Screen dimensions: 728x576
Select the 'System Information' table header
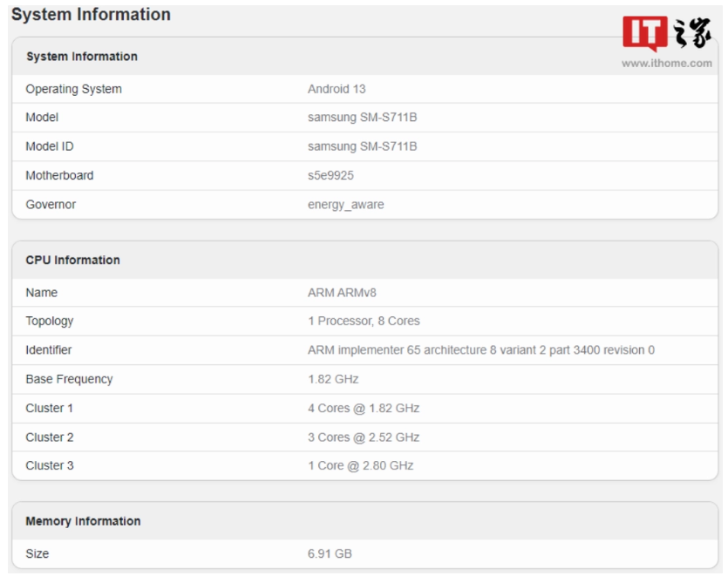pyautogui.click(x=82, y=57)
